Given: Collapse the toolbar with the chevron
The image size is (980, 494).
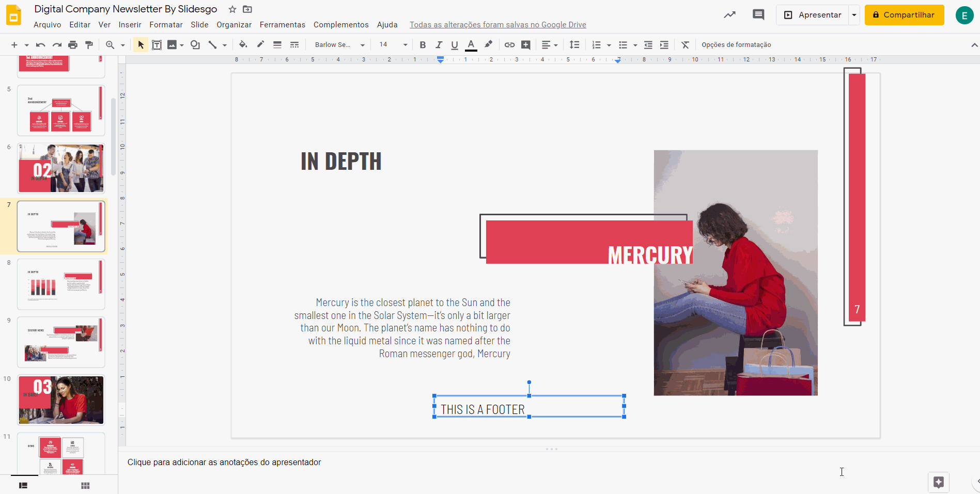Looking at the screenshot, I should (974, 45).
